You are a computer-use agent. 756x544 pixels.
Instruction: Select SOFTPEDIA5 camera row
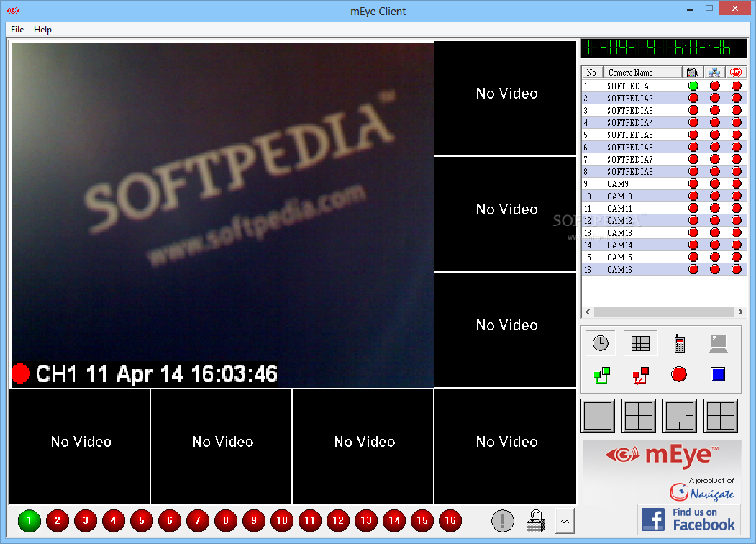click(x=664, y=135)
